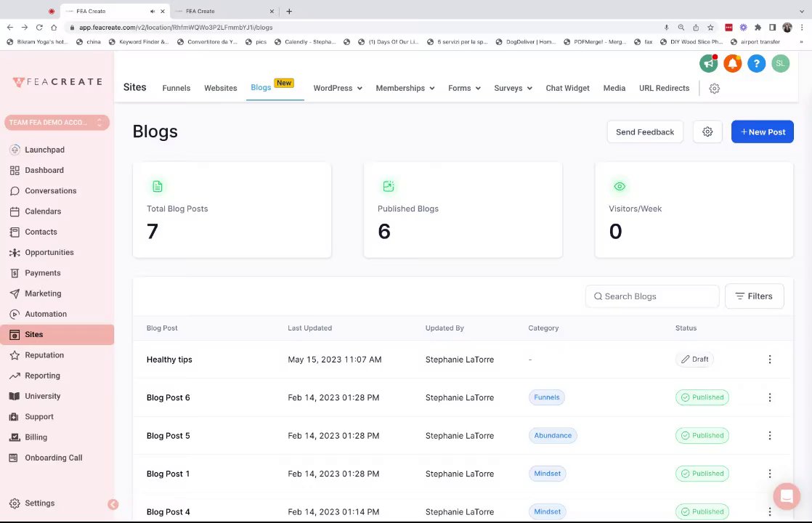Click the Send Feedback button
Image resolution: width=812 pixels, height=523 pixels.
(645, 132)
